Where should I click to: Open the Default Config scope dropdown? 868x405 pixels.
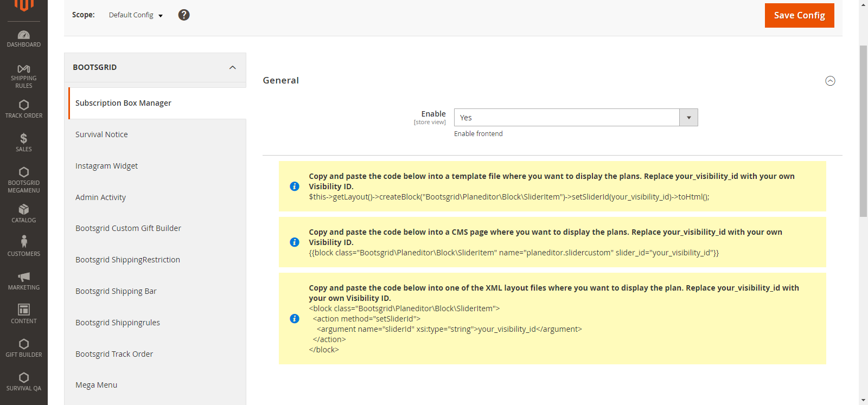(x=136, y=15)
